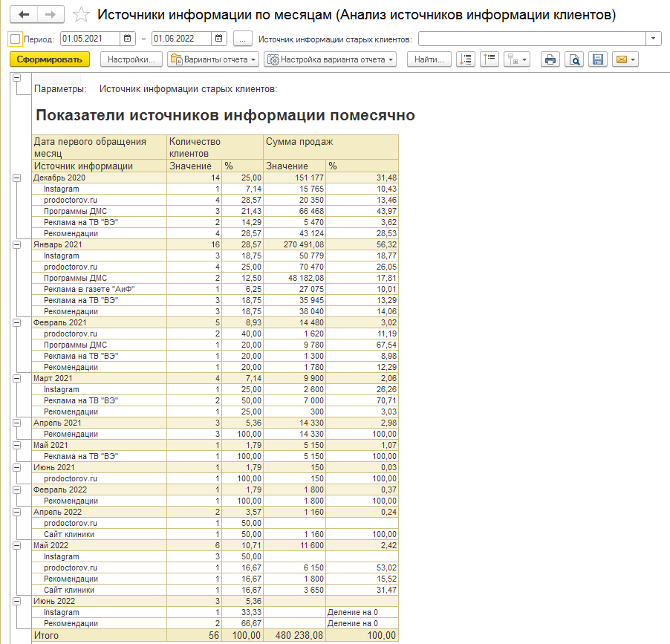Select the Источник информации header cell
Image resolution: width=670 pixels, height=644 pixels.
99,166
